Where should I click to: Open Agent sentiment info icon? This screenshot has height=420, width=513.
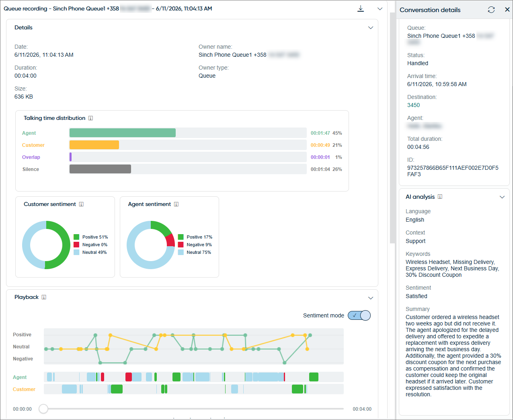176,204
